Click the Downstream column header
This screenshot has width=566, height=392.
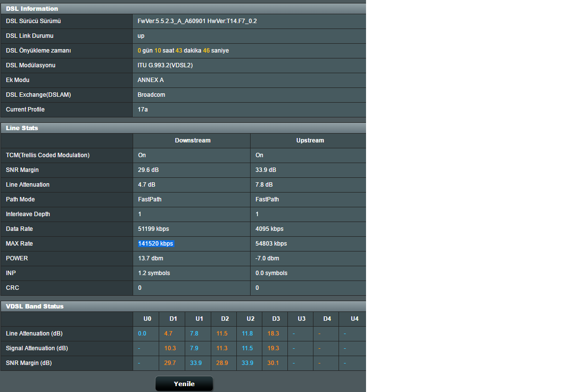coord(193,140)
